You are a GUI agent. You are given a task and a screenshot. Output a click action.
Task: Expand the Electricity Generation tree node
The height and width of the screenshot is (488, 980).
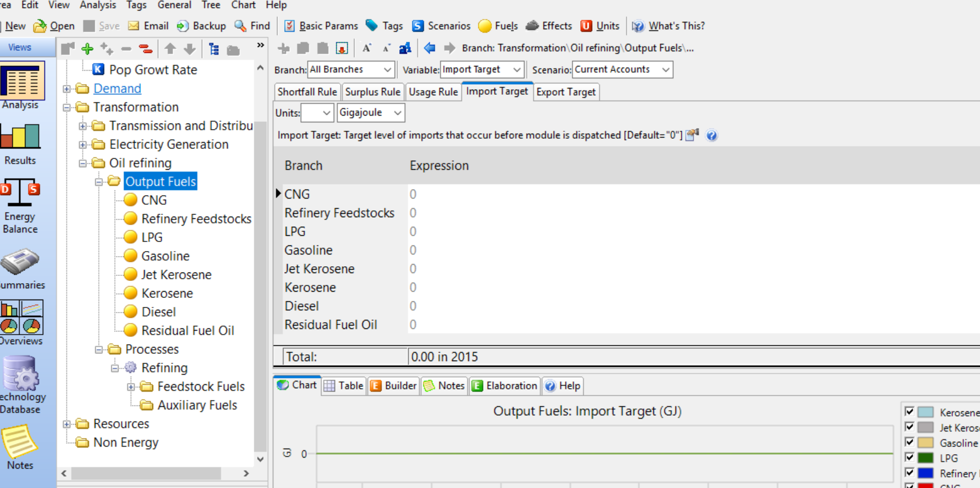pos(83,145)
